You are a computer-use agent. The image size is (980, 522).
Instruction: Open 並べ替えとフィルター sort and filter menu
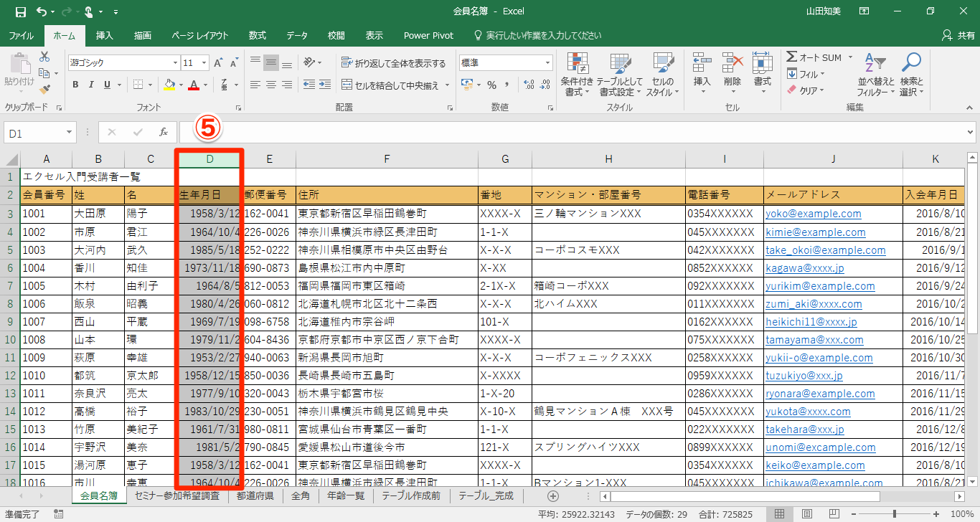pos(876,75)
